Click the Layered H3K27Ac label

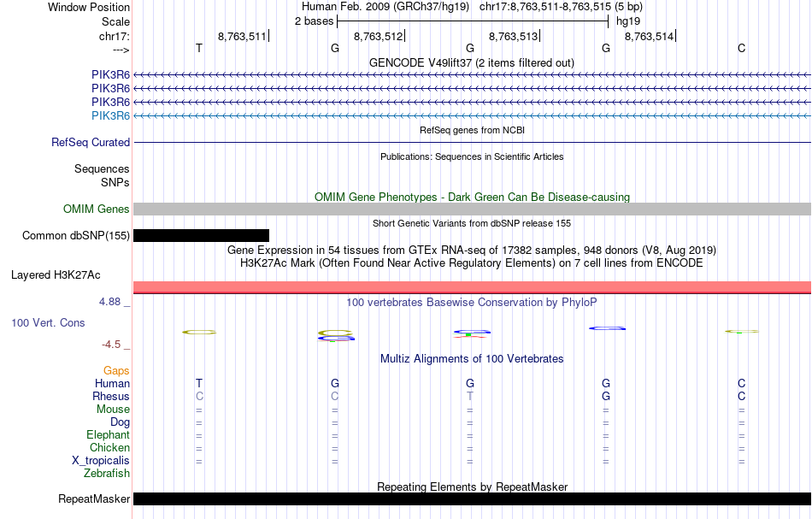pyautogui.click(x=56, y=275)
